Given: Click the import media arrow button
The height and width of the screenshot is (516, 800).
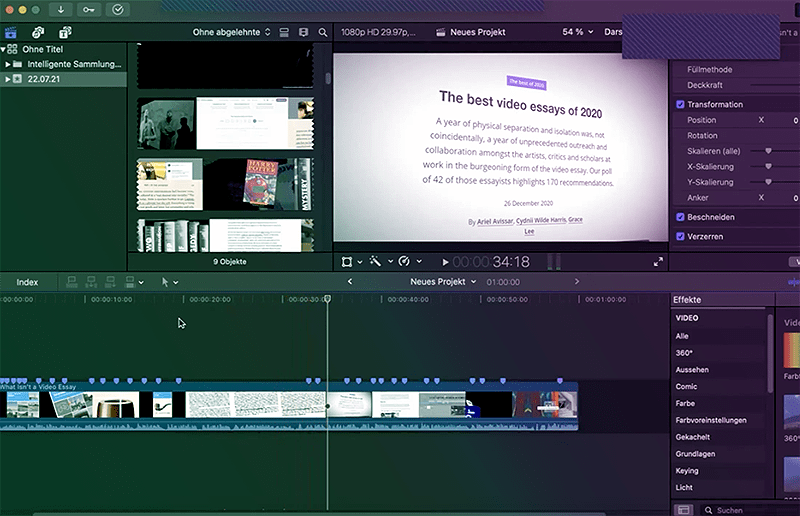Looking at the screenshot, I should [62, 10].
